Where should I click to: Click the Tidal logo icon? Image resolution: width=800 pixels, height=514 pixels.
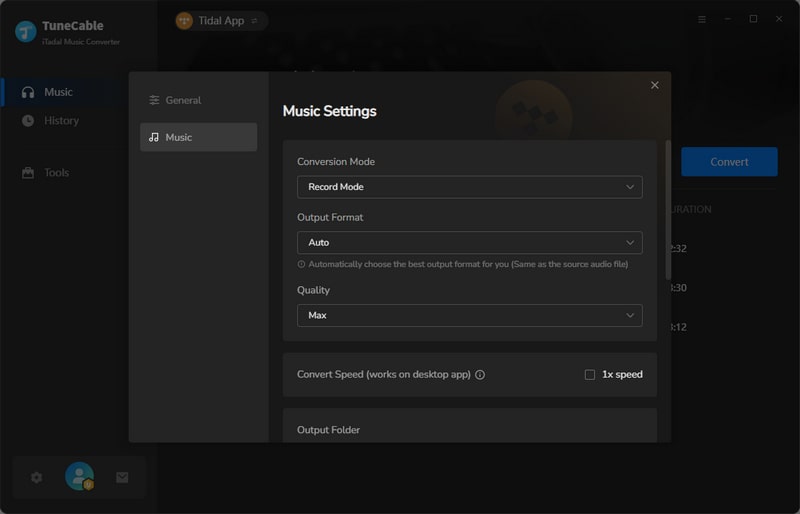[x=184, y=21]
